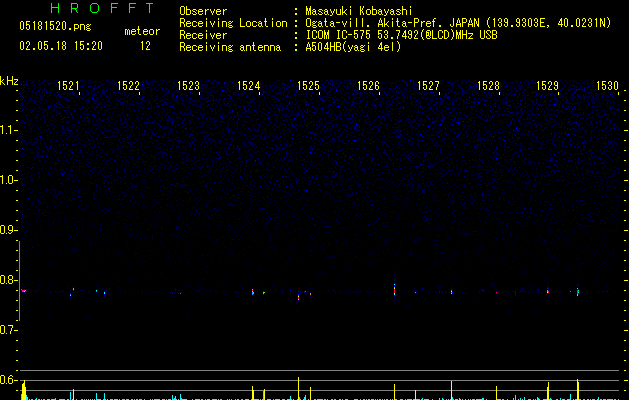Click the 'meteor' count label
Screen dimensions: 629x400
pyautogui.click(x=142, y=31)
